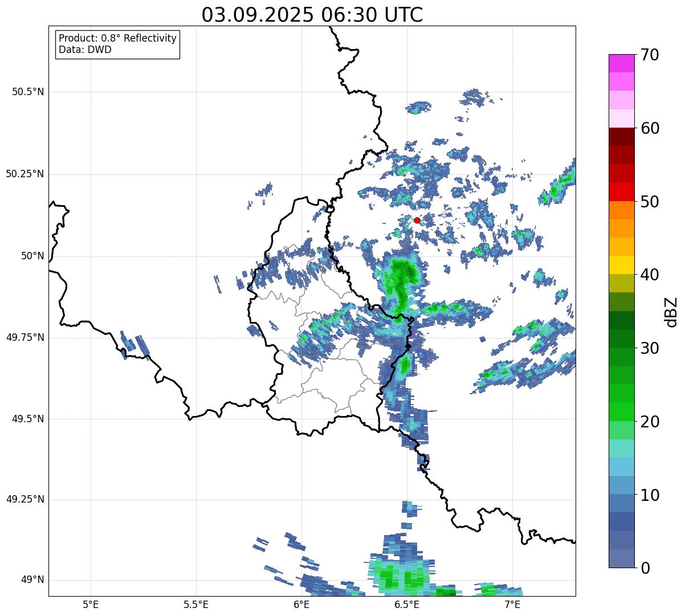Click the 0 tick label at the colorbar bottom
Viewport: 685px width, 616px height.
coord(645,568)
